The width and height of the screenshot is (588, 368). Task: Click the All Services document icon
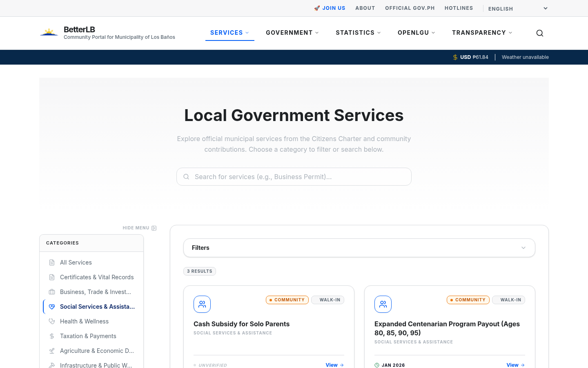52,263
